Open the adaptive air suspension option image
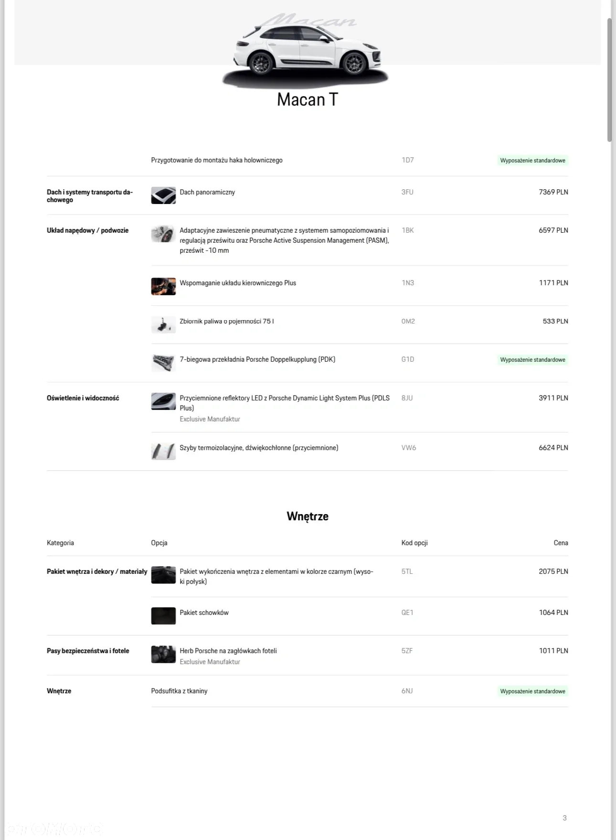Screen dimensions: 616x840 163,234
